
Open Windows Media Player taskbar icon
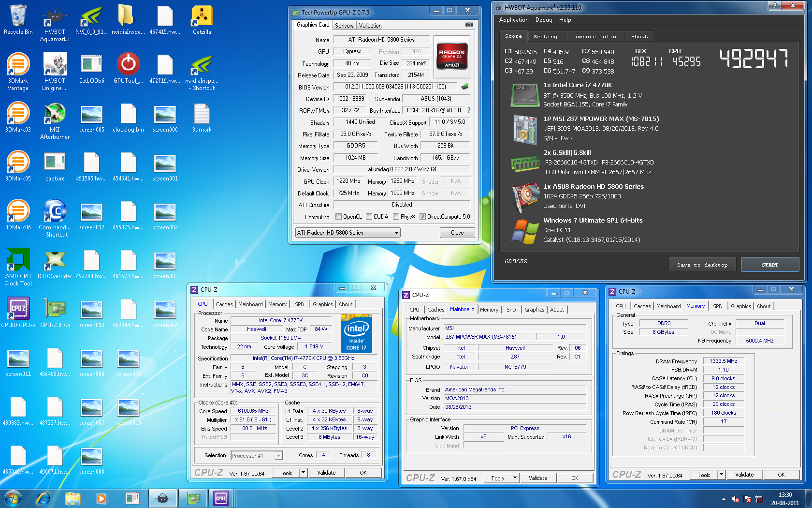tap(101, 498)
